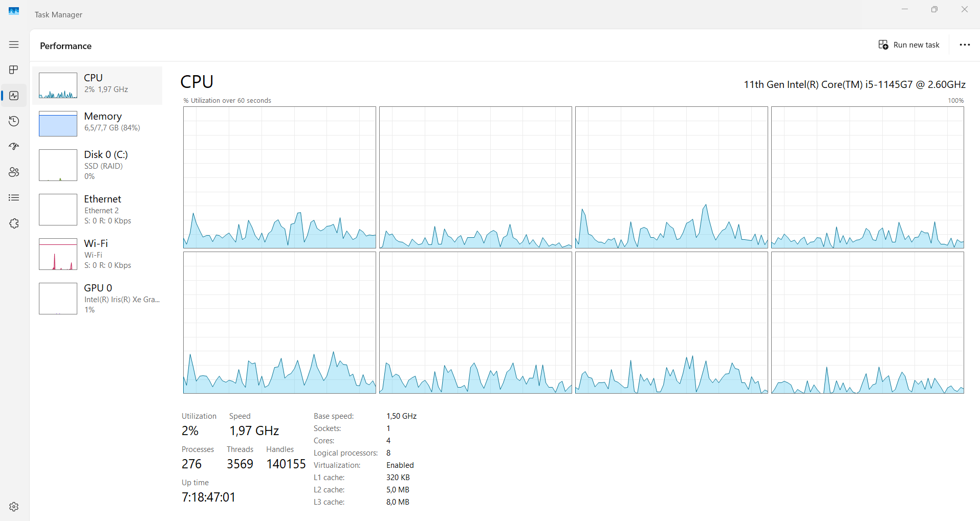Minimize the Task Manager window
The height and width of the screenshot is (521, 980).
point(905,9)
